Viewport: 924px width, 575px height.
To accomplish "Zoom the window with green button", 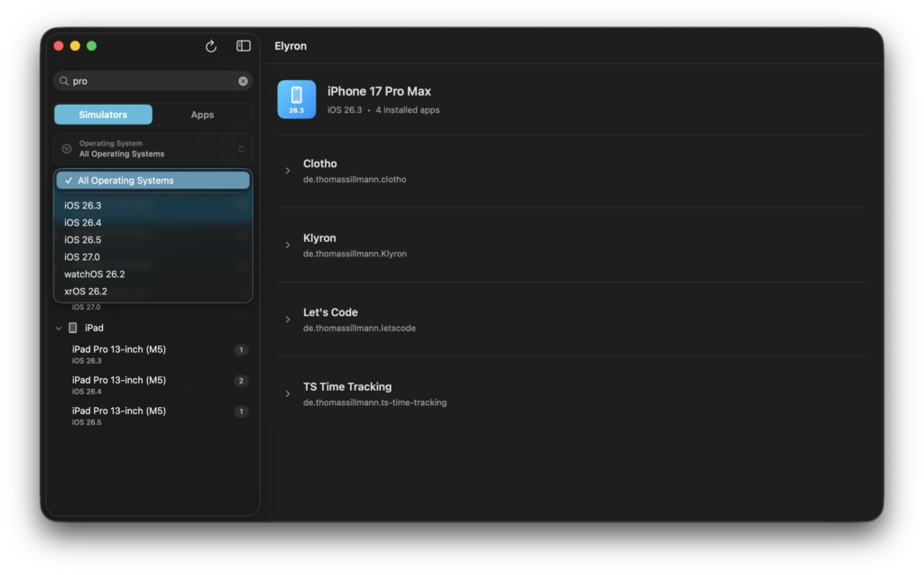I will (x=91, y=46).
